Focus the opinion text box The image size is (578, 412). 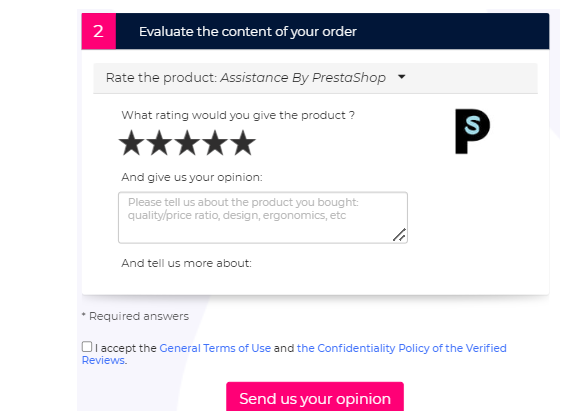point(263,217)
